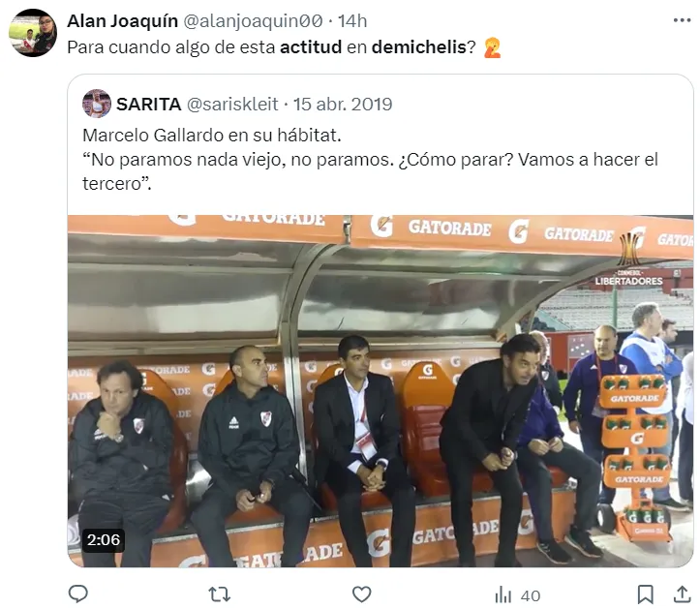Open the 14h timestamp link

[x=352, y=20]
